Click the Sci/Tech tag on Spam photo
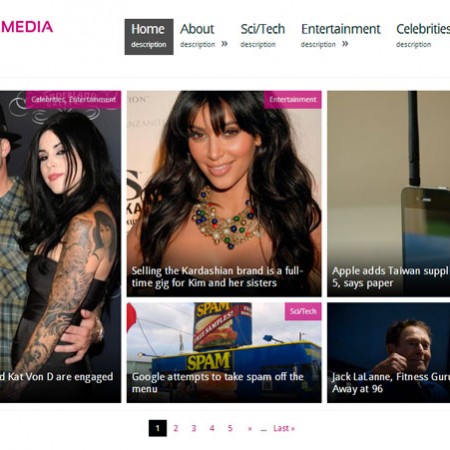Screen dimensions: 450x450 coord(303,311)
